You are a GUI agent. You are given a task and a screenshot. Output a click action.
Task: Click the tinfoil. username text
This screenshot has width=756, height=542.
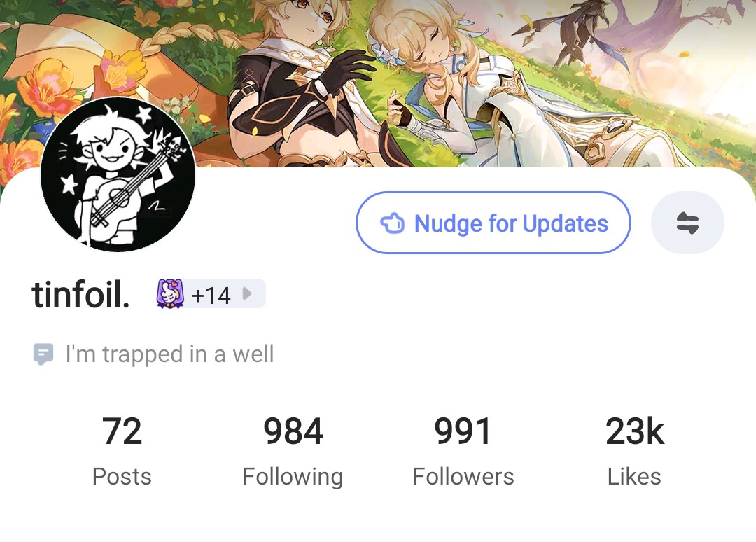[x=81, y=294]
